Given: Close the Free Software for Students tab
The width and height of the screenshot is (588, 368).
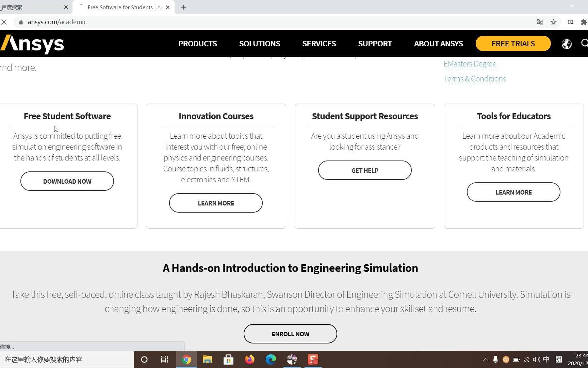Looking at the screenshot, I should [168, 7].
